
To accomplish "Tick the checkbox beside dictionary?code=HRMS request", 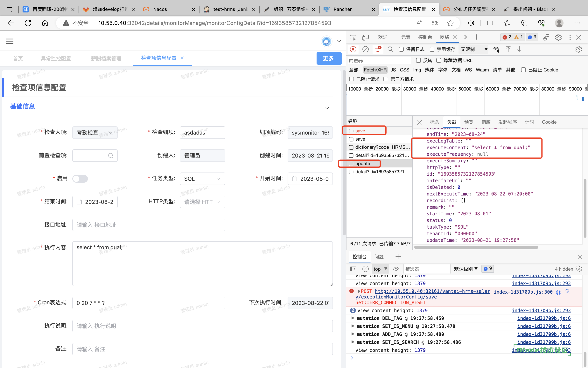I will tap(351, 147).
